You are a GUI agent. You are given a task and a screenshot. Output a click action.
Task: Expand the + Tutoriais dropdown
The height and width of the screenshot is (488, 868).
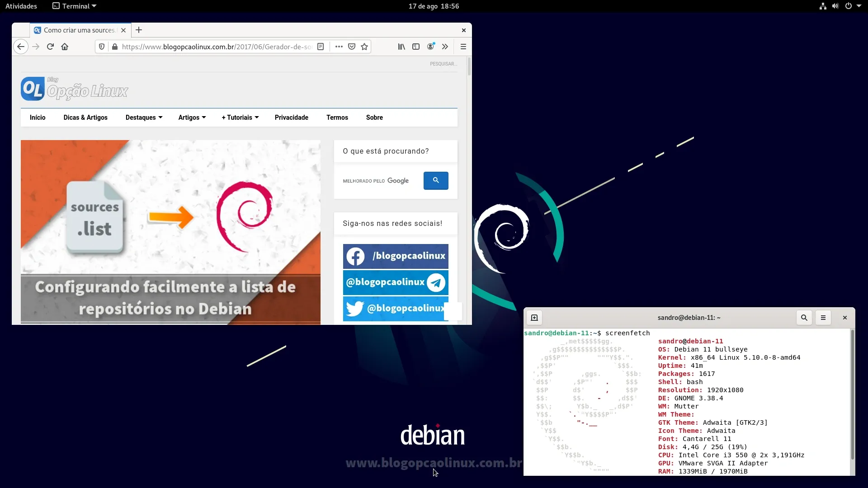pyautogui.click(x=240, y=117)
